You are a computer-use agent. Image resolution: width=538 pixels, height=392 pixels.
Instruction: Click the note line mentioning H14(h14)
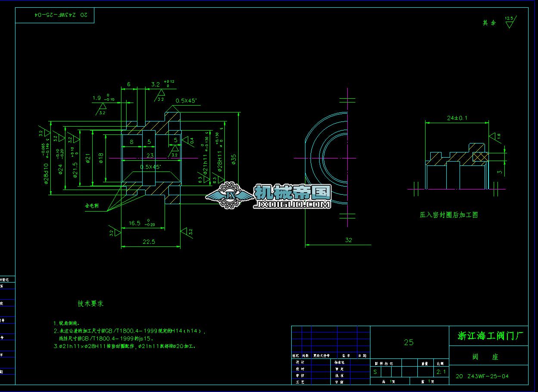[130, 331]
